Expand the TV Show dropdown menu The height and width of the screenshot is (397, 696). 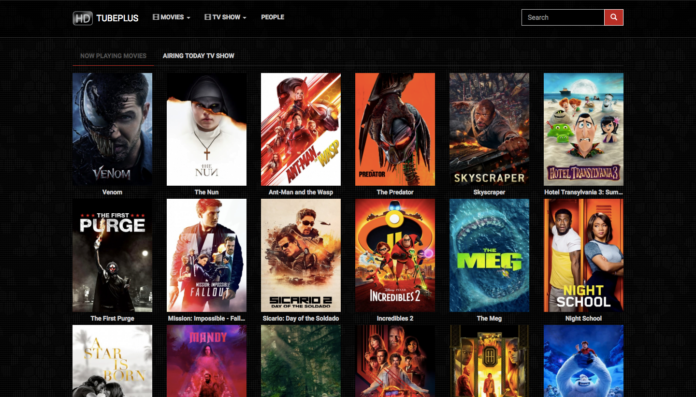click(x=225, y=17)
